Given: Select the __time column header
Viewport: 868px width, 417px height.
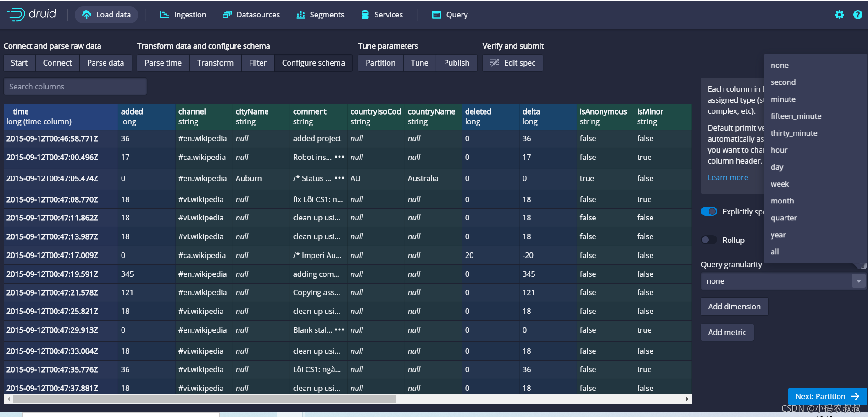Looking at the screenshot, I should (61, 116).
